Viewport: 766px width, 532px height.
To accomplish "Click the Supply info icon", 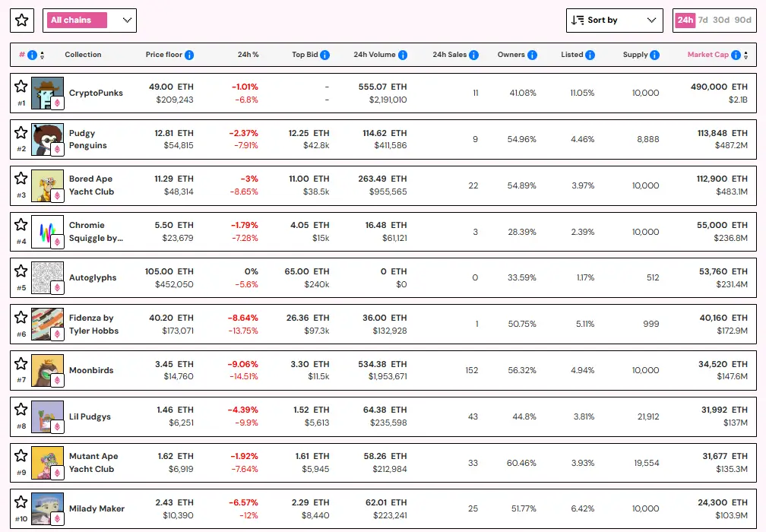I will (654, 55).
